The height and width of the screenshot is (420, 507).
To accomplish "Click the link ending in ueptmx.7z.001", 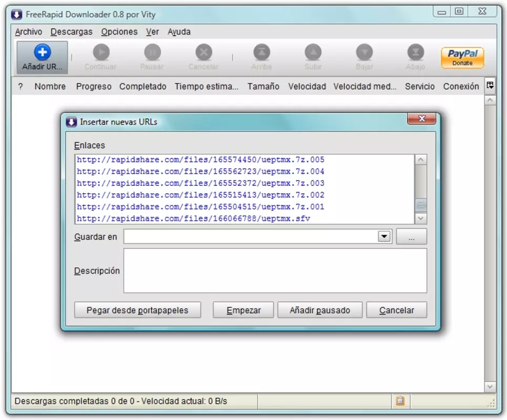I will [201, 207].
